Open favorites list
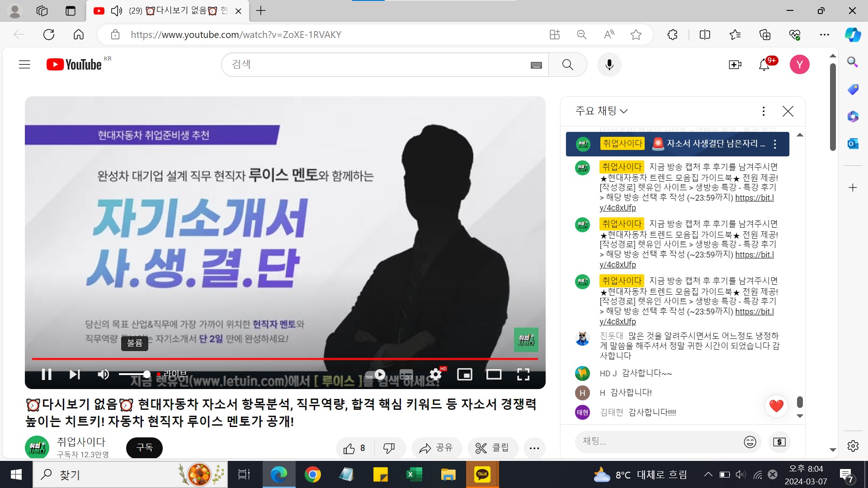The width and height of the screenshot is (868, 488). pyautogui.click(x=735, y=34)
